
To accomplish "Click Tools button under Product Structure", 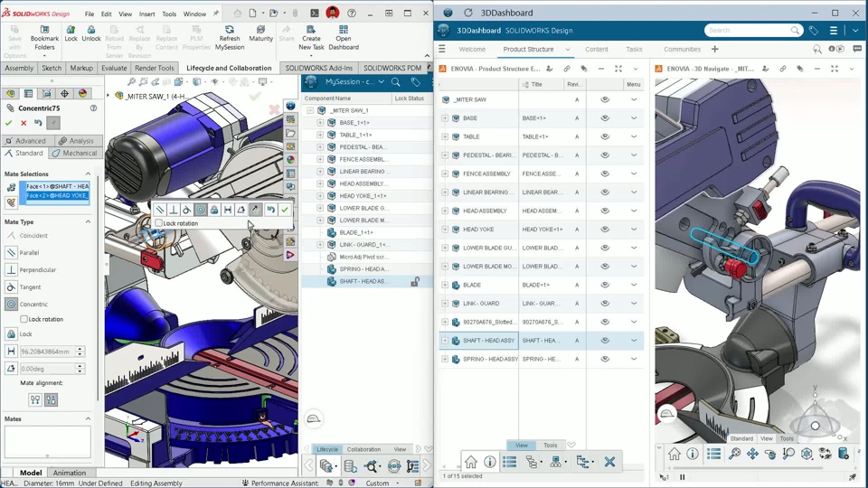I will [551, 446].
